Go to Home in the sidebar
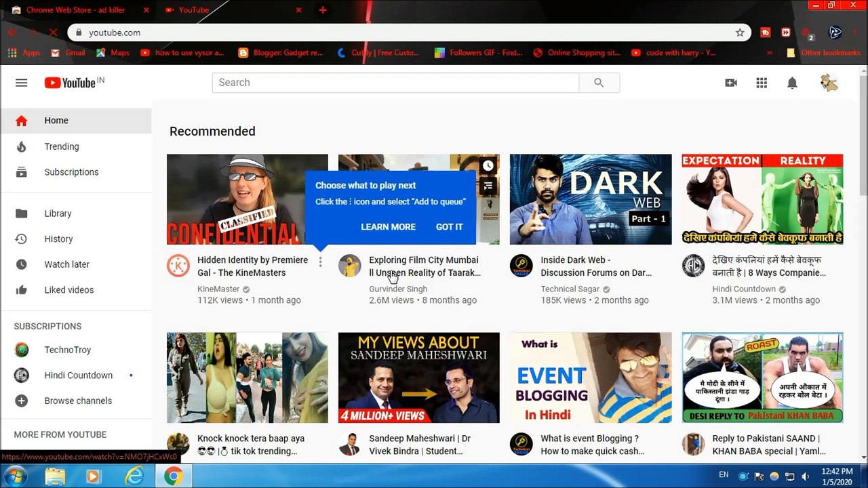The image size is (868, 488). (x=76, y=121)
